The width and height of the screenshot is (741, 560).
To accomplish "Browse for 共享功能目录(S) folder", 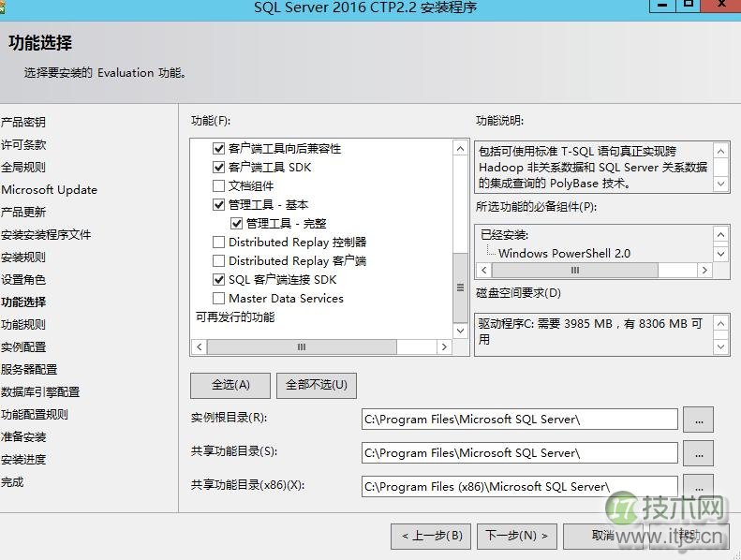I will (x=699, y=453).
